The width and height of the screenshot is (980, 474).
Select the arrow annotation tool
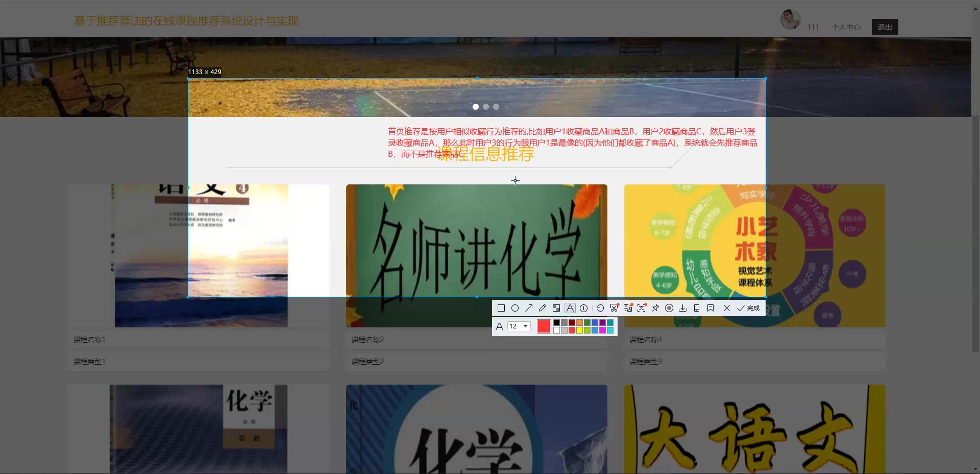tap(529, 308)
